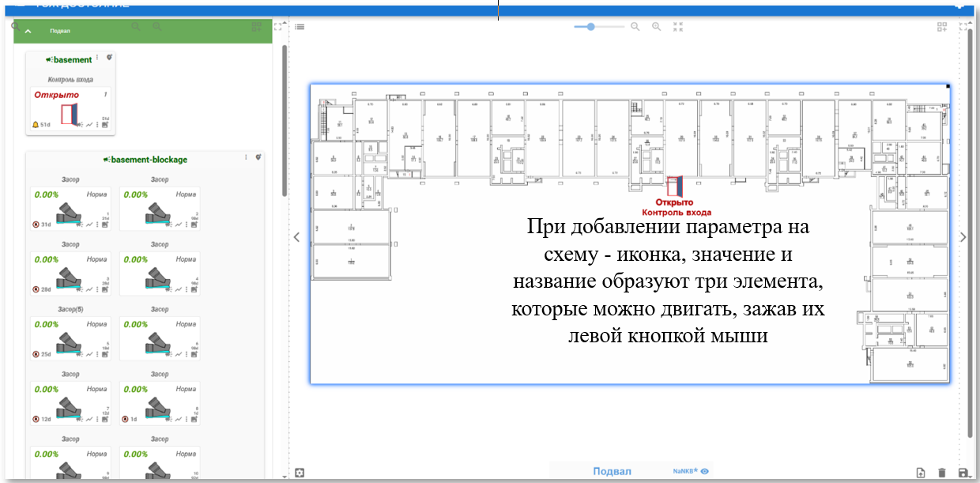Open trend chart of Засор widget 2
This screenshot has width=980, height=483.
coord(178,225)
